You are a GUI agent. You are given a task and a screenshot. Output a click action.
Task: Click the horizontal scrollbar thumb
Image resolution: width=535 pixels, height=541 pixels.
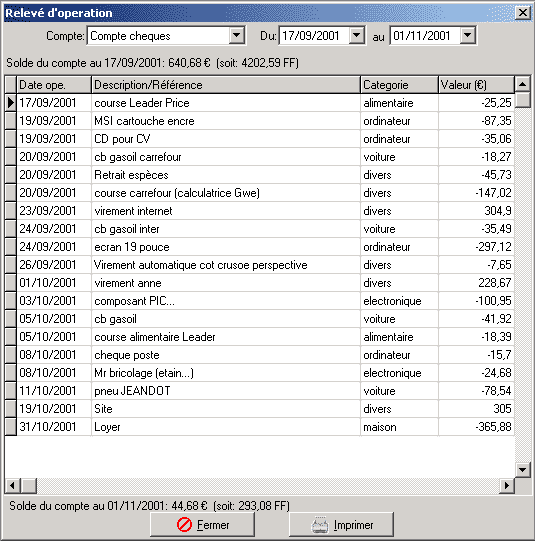[x=29, y=486]
